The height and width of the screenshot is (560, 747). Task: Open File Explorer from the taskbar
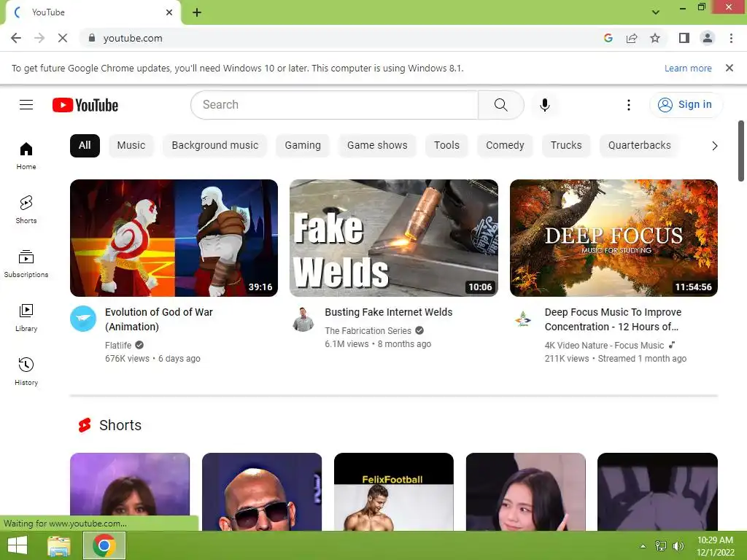pos(59,545)
